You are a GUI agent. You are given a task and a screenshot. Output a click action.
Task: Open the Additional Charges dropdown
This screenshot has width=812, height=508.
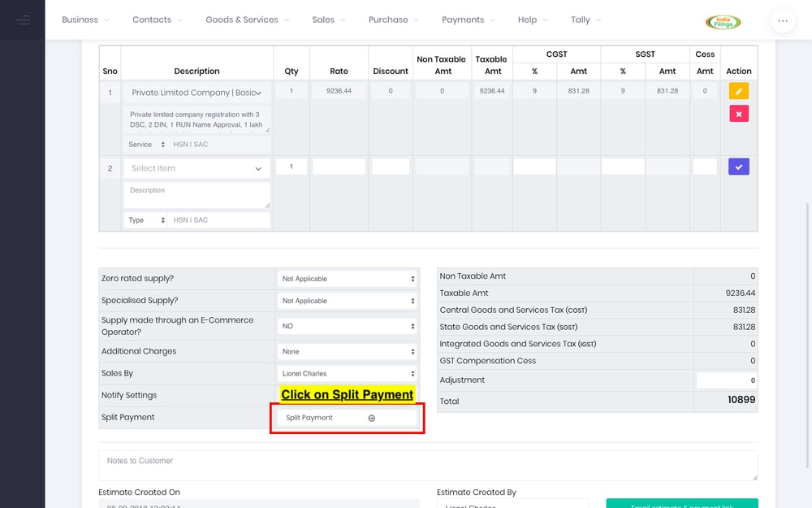tap(348, 352)
